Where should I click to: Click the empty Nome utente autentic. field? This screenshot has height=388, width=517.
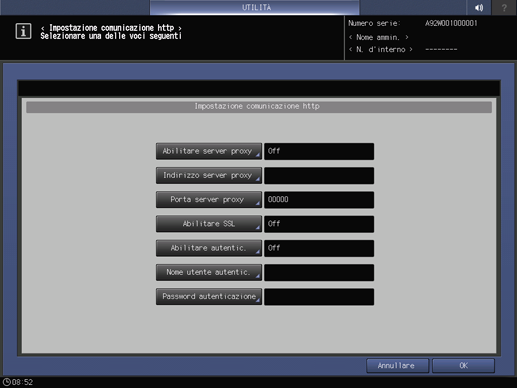pyautogui.click(x=319, y=272)
